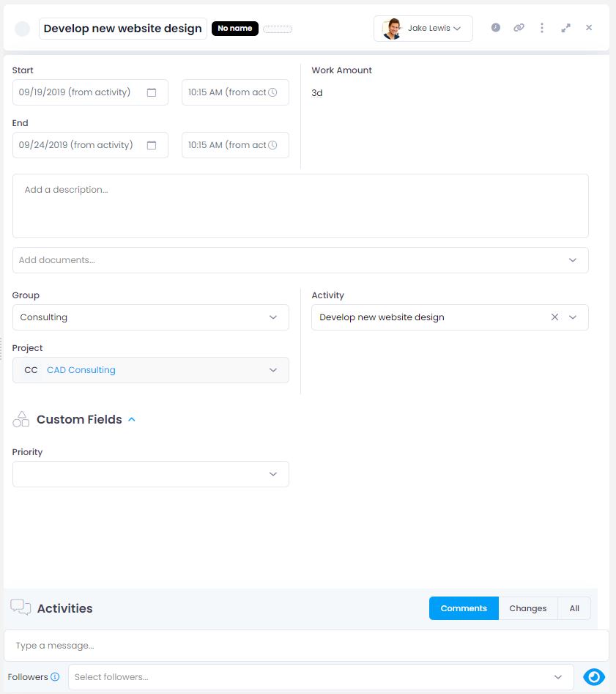Image resolution: width=616 pixels, height=694 pixels.
Task: Click the 3d work amount value
Action: click(x=317, y=93)
